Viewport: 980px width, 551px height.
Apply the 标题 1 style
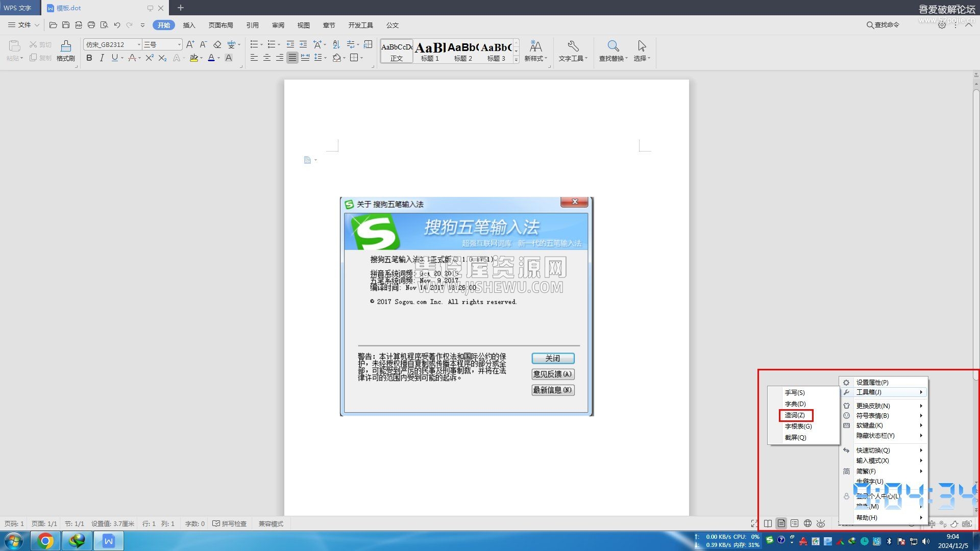(430, 51)
